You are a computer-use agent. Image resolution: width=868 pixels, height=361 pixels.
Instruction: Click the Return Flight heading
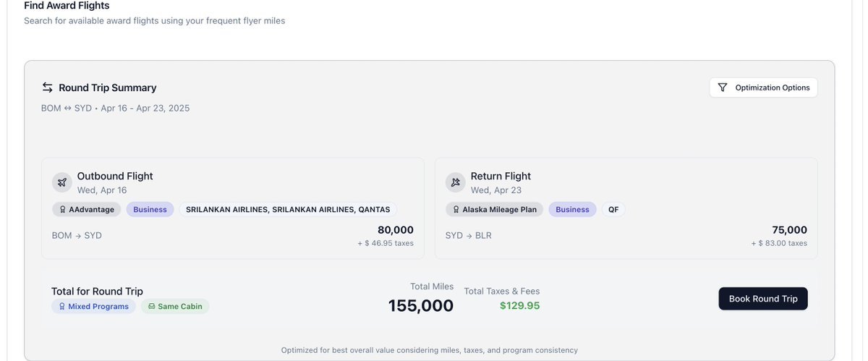tap(501, 176)
